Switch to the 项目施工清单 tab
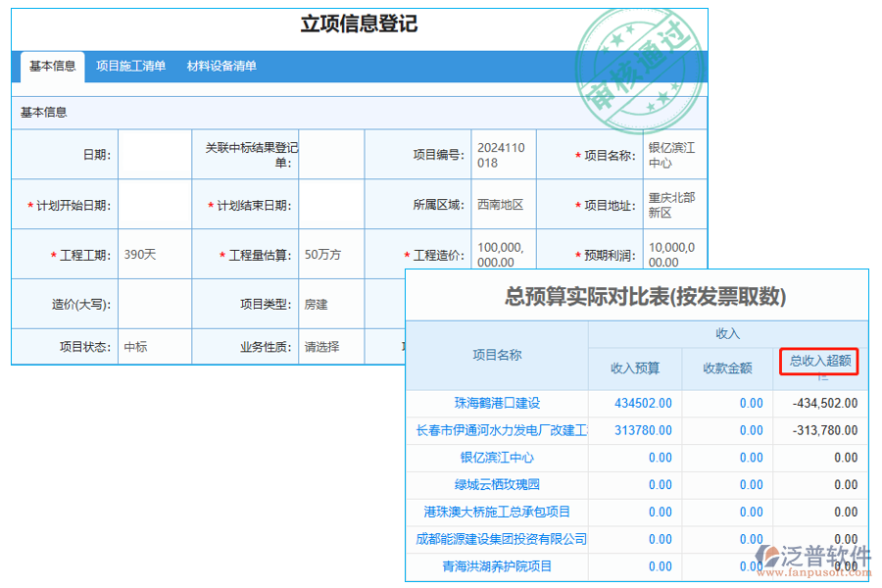The width and height of the screenshot is (882, 588). (x=131, y=67)
